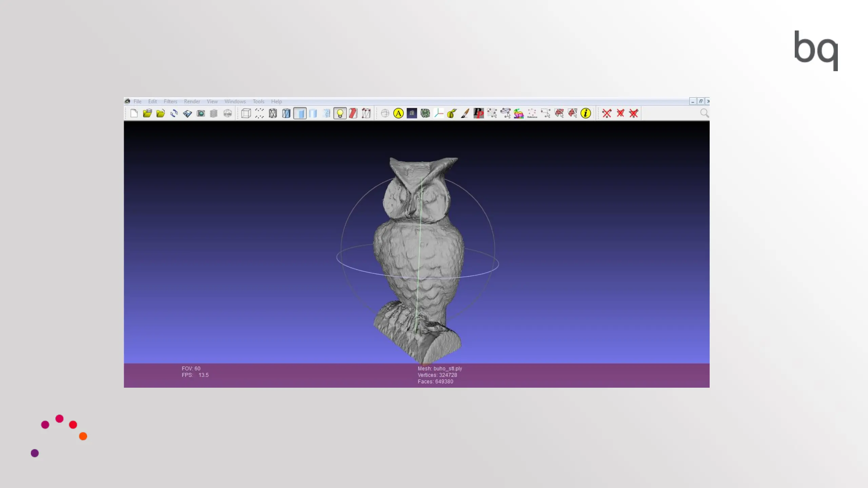This screenshot has width=868, height=488.
Task: Select the Align tool yellow A icon
Action: coord(398,113)
